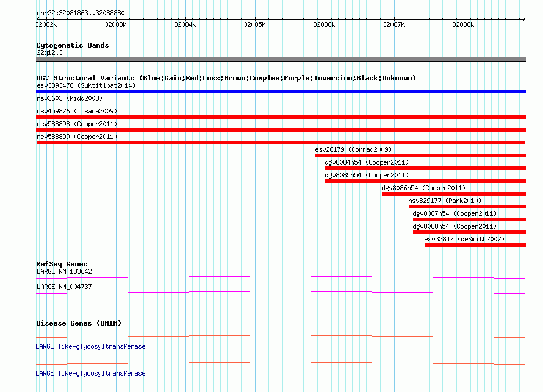Click the 32085k ruler tick label
543x392 pixels.
point(254,24)
